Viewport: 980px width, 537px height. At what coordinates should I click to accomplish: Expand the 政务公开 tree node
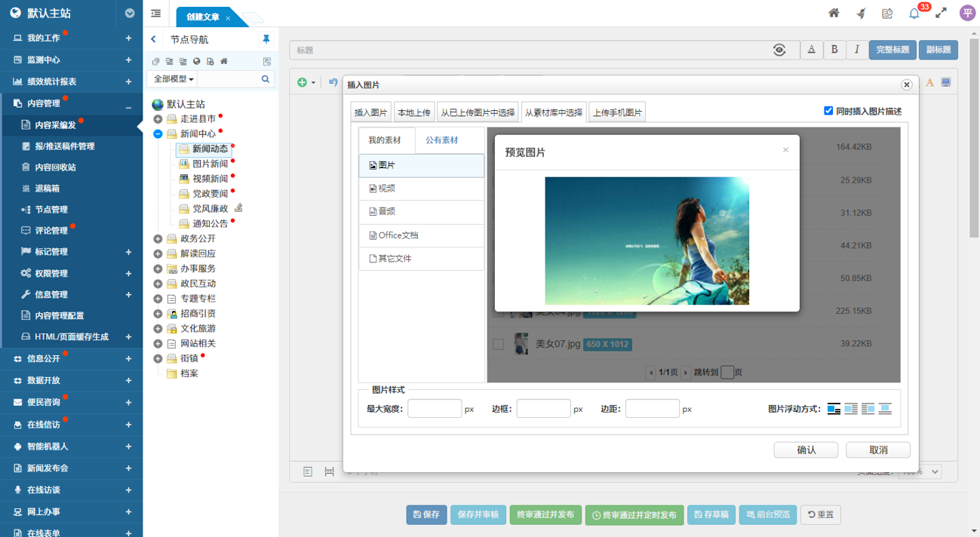point(157,238)
